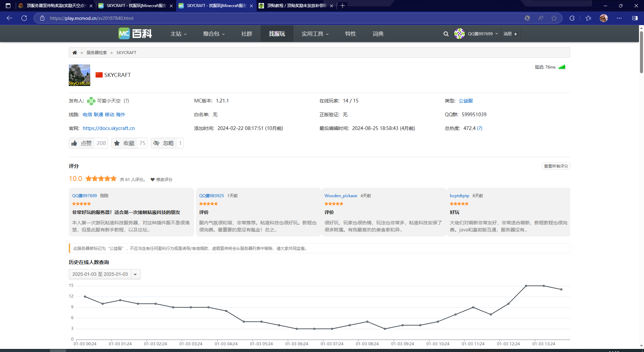Open the SKYCRAFT server thumbnail image
The width and height of the screenshot is (644, 352).
coord(79,75)
